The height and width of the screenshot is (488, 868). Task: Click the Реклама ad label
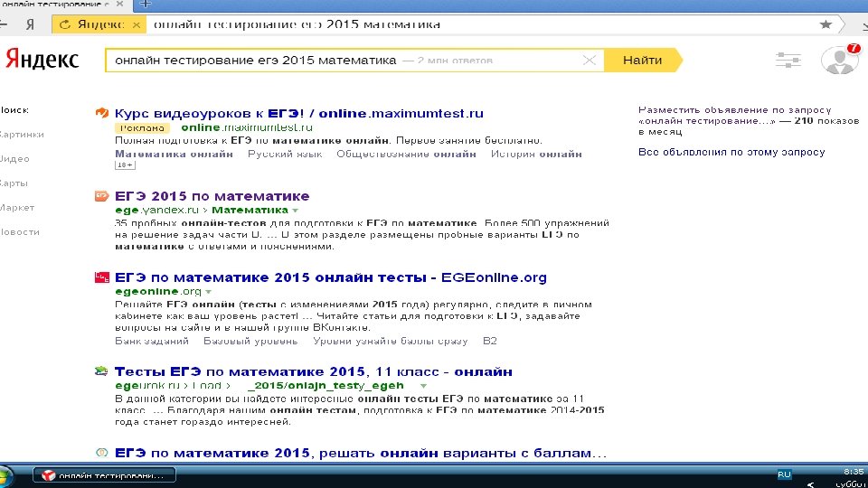point(142,127)
